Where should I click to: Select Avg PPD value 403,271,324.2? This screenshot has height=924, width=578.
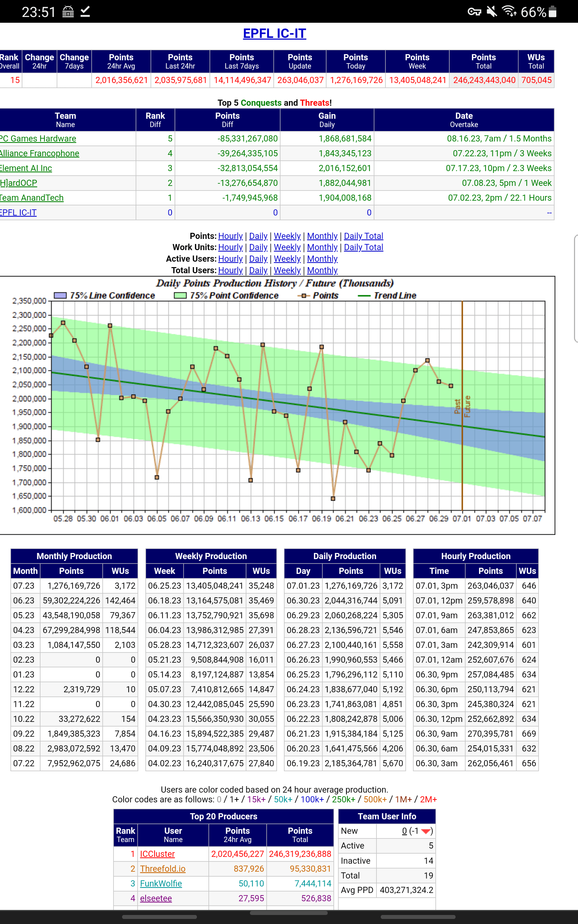(406, 890)
